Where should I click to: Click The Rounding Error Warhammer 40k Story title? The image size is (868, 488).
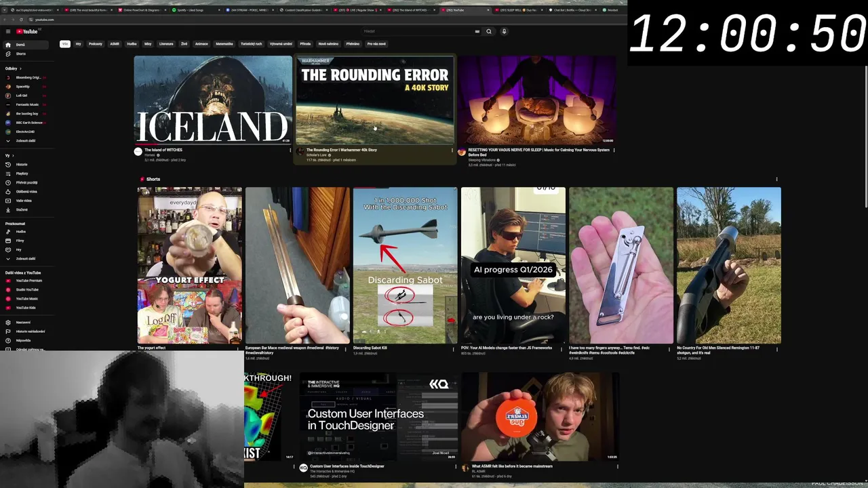(x=341, y=150)
